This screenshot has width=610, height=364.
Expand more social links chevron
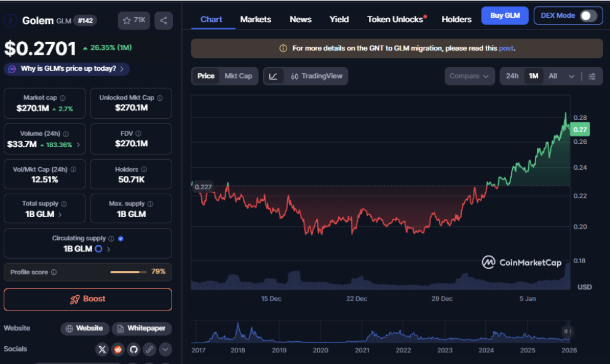coord(165,349)
